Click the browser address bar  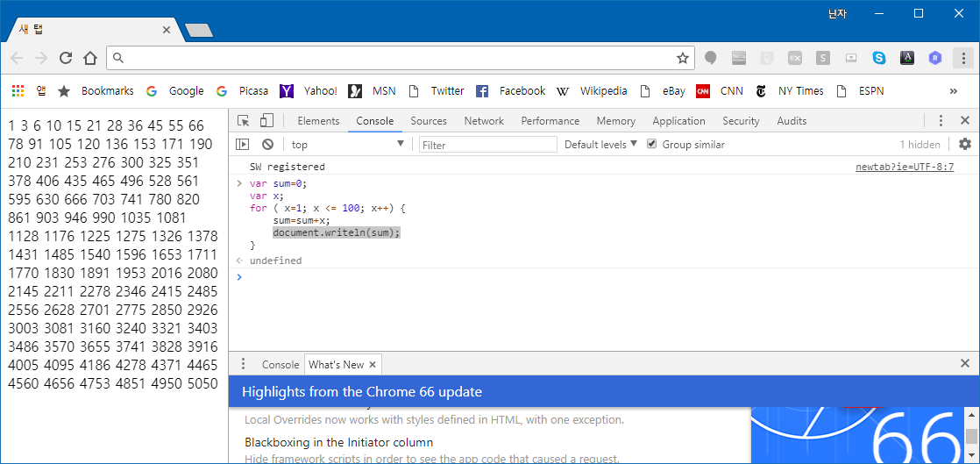[x=399, y=58]
